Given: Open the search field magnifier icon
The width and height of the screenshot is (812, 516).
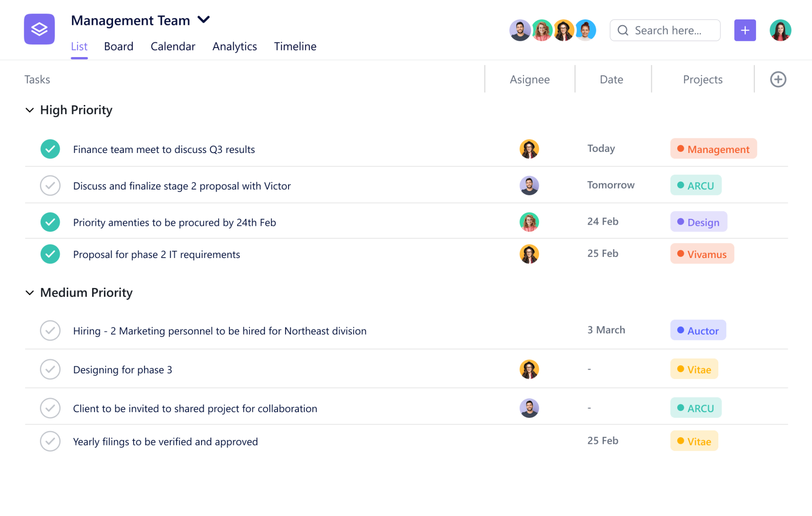Looking at the screenshot, I should [x=623, y=30].
